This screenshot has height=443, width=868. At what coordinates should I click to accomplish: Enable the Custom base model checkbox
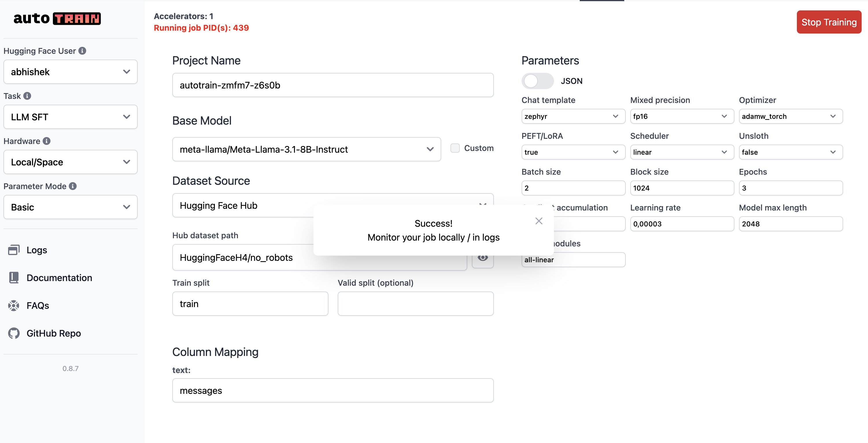coord(455,148)
